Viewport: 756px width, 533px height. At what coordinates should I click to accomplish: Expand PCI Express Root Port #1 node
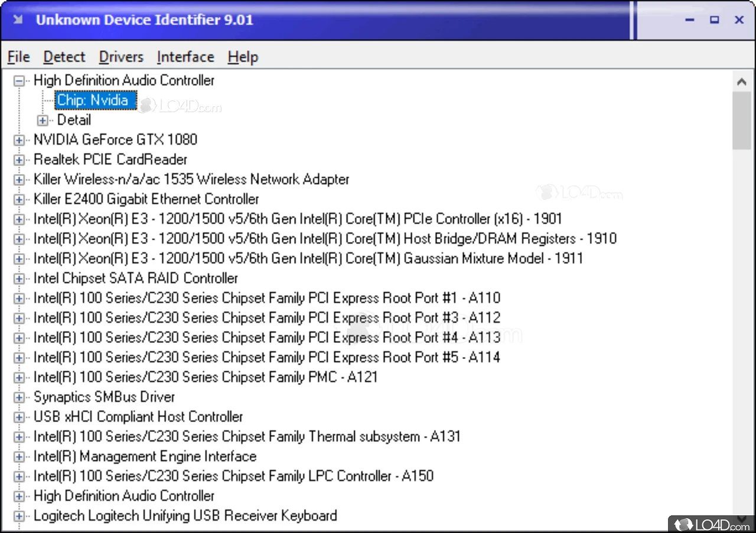click(x=19, y=299)
